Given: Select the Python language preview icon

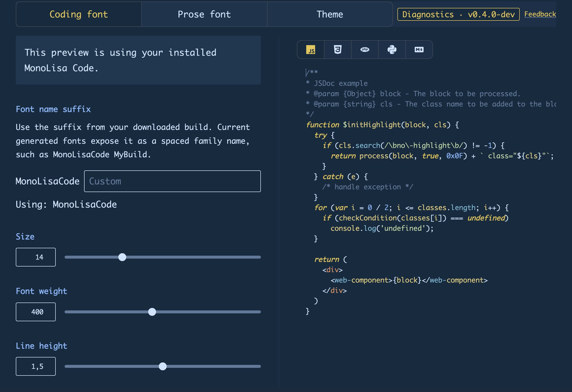Looking at the screenshot, I should [392, 50].
